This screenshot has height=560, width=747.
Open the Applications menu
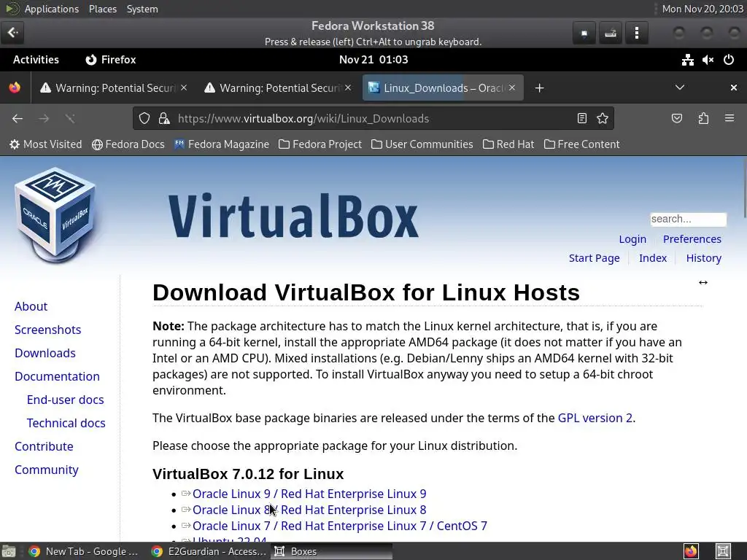tap(52, 9)
